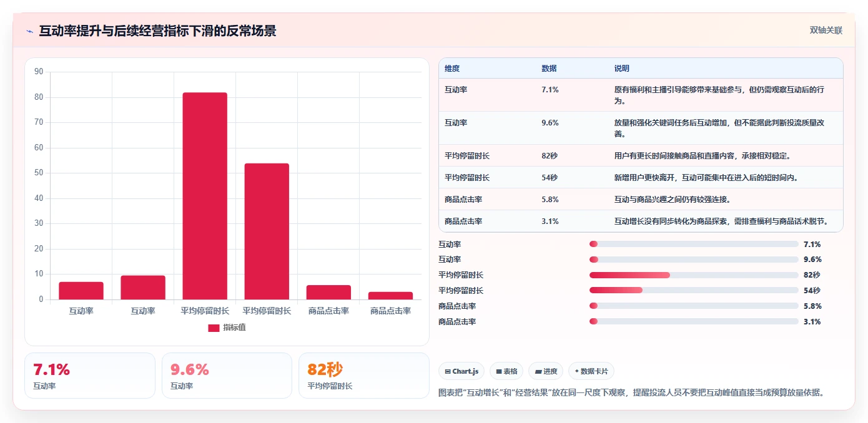Click the 指标值 legend label
This screenshot has height=423, width=868.
coord(235,328)
